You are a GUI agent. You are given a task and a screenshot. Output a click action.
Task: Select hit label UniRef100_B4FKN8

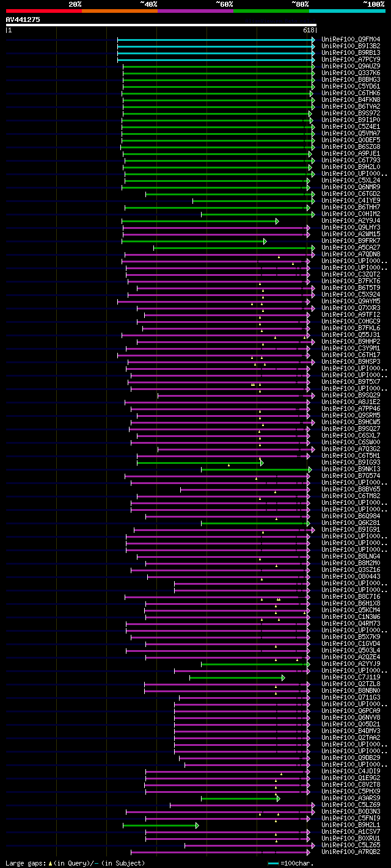click(351, 99)
